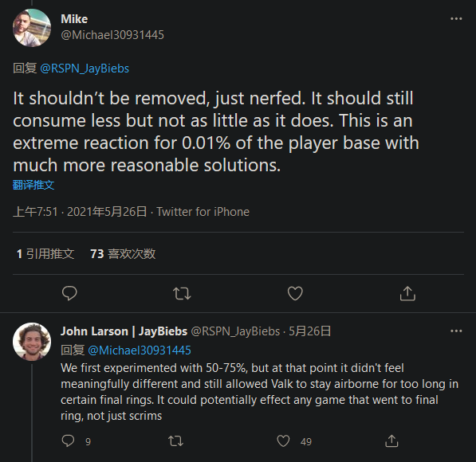Click 翻译推文 to translate the tweet

coord(33,185)
